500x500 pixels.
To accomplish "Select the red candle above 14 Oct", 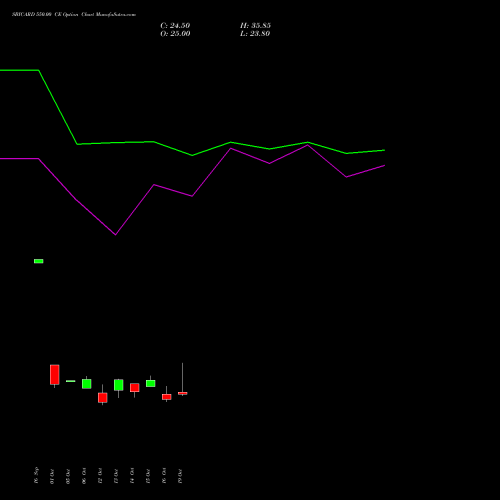I will click(135, 387).
